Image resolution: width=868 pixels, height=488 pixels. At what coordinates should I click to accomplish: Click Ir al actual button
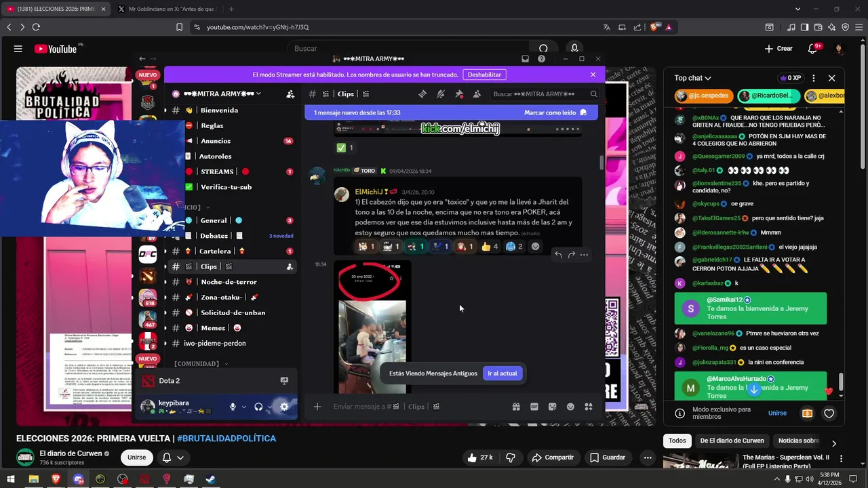pos(502,373)
